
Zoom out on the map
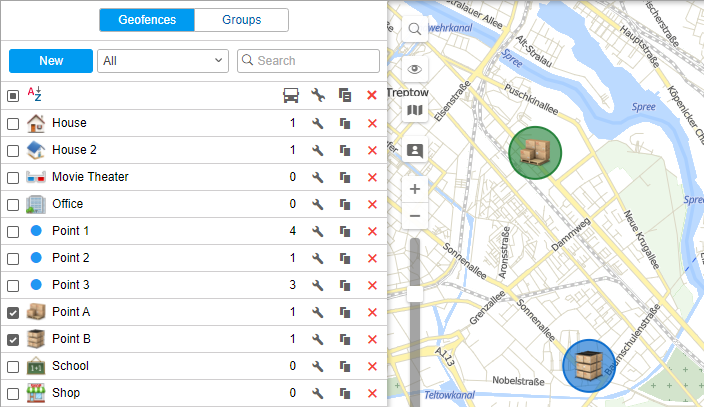coord(415,216)
